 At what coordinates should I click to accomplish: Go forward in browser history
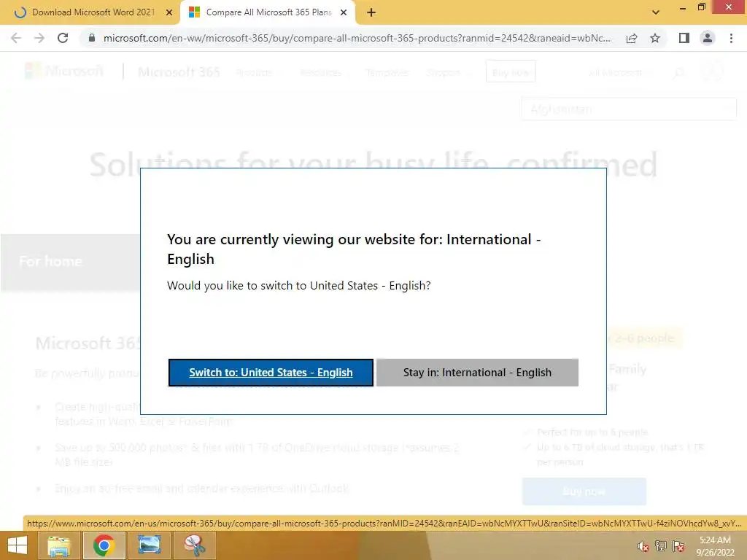point(39,38)
